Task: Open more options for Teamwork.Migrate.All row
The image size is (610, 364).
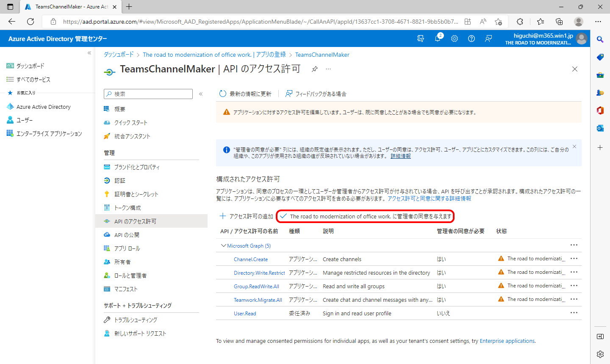Action: click(574, 299)
